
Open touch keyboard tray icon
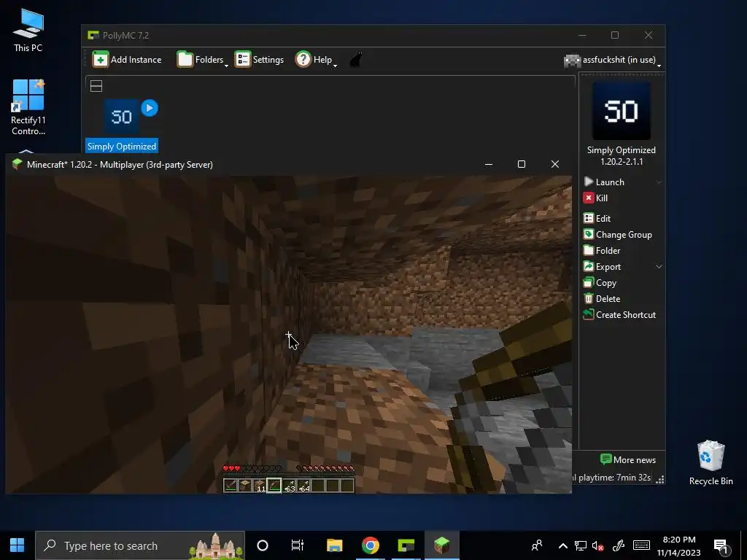(x=641, y=545)
